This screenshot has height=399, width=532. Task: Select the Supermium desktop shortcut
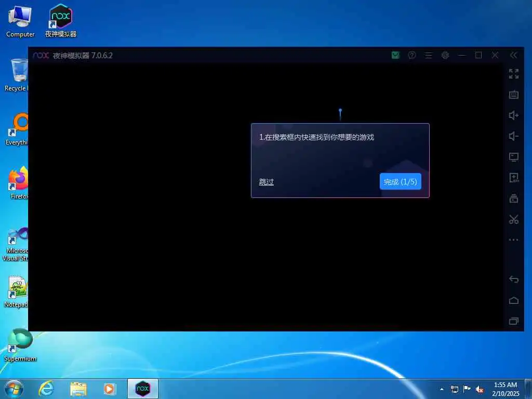[x=20, y=345]
